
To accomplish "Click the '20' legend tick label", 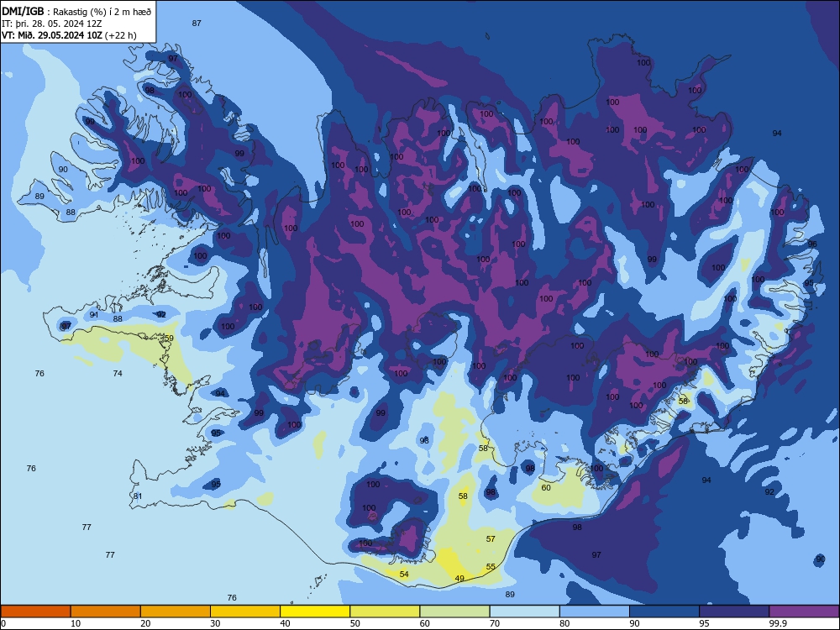I will coord(145,623).
